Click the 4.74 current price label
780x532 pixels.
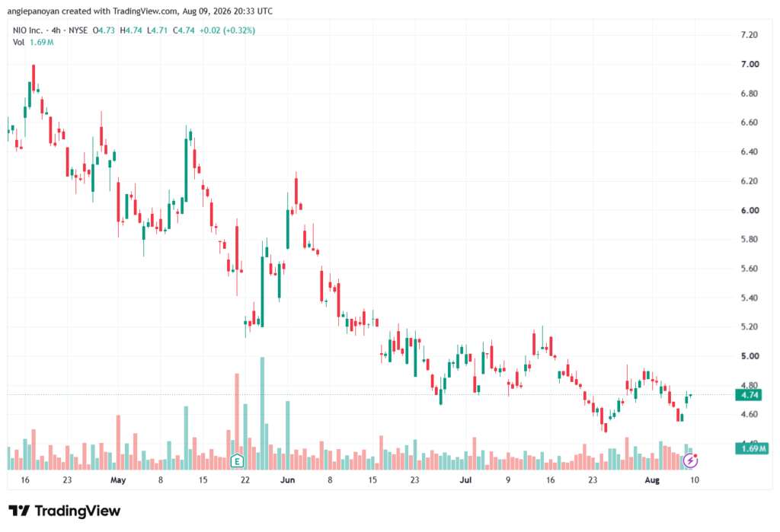tap(750, 395)
